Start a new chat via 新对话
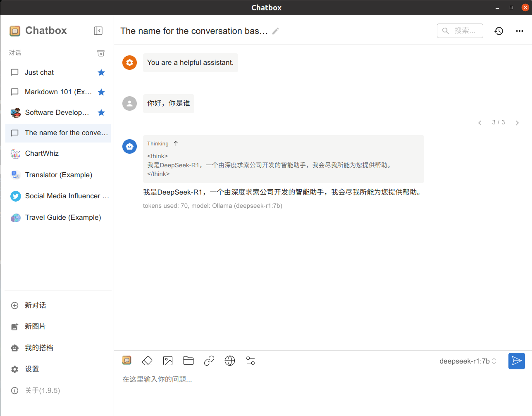Viewport: 532px width, 416px height. tap(58, 305)
